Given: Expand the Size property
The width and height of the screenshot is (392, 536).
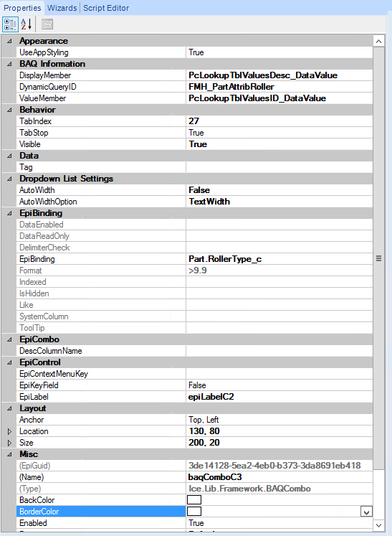Looking at the screenshot, I should 9,443.
